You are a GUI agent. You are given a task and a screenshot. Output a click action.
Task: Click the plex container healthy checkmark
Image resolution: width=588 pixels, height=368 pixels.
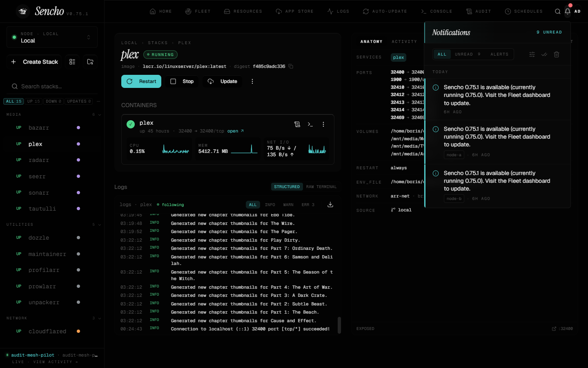click(x=131, y=124)
